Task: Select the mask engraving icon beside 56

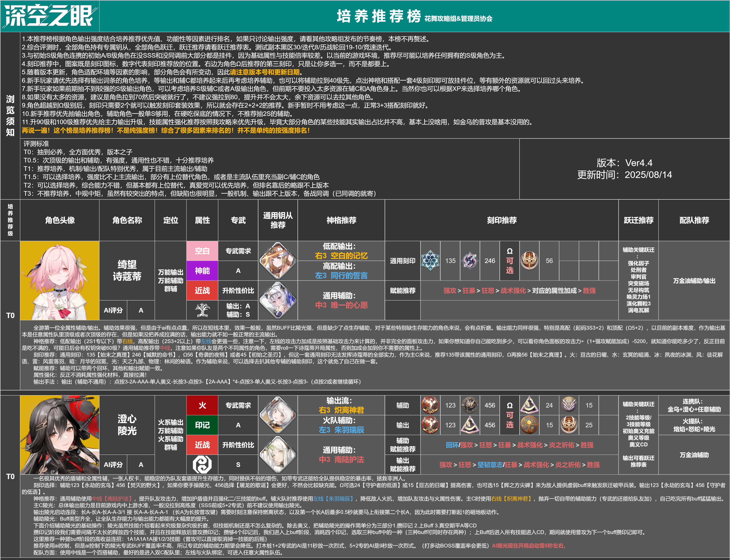Action: click(x=529, y=261)
